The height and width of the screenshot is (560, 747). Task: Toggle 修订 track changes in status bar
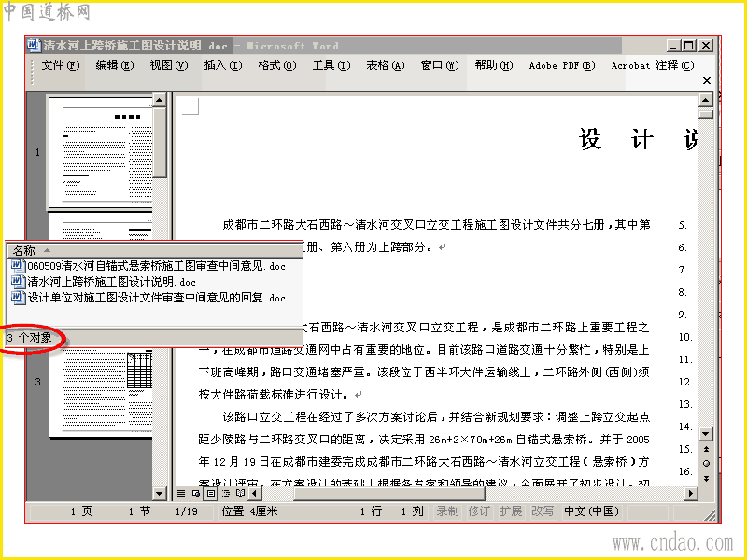point(479,511)
